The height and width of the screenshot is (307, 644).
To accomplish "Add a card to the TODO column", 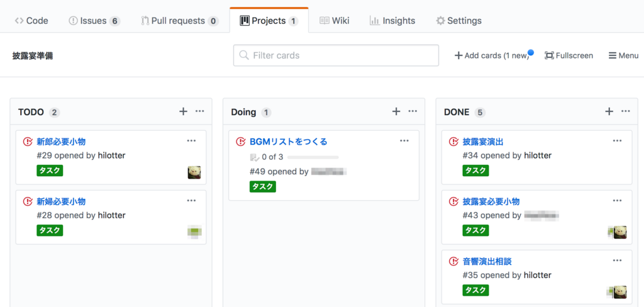I will click(183, 111).
